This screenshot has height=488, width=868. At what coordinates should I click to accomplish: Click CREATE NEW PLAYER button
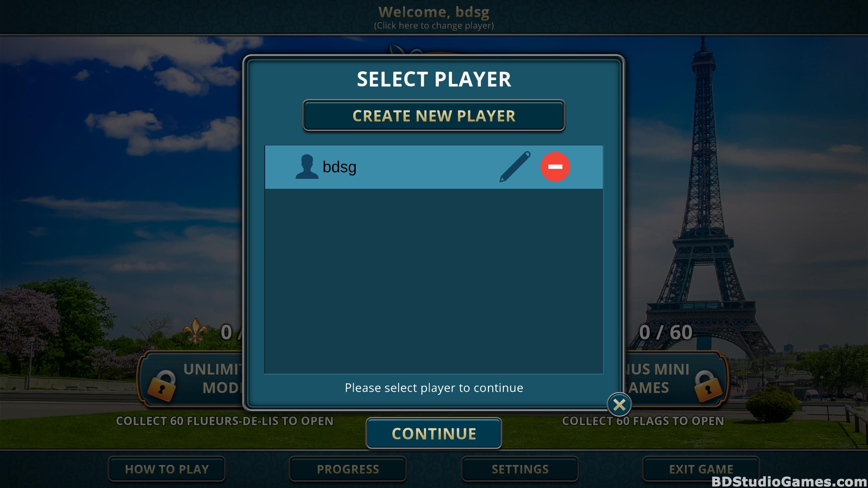tap(434, 116)
